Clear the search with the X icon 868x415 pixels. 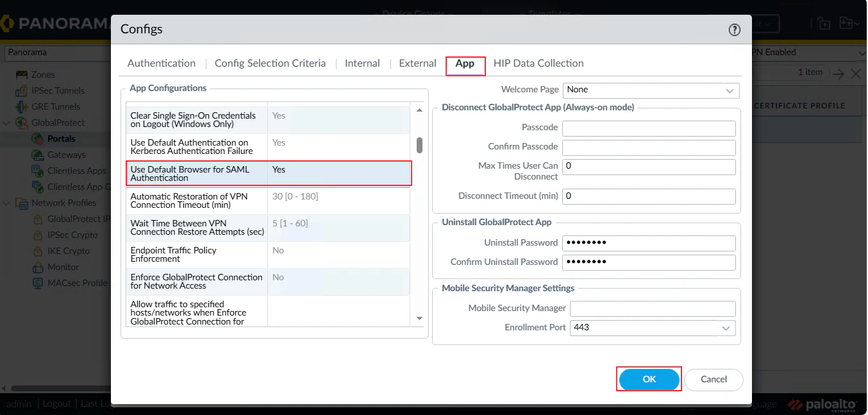point(856,74)
